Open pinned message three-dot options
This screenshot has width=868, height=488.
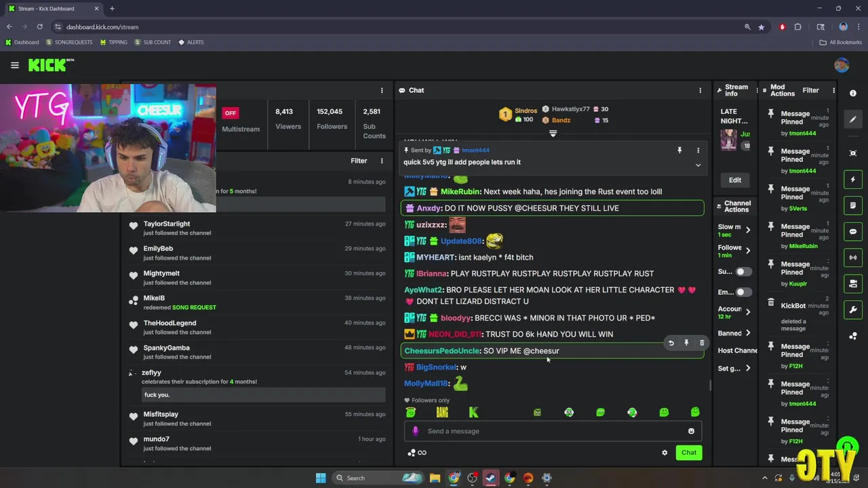click(x=698, y=150)
